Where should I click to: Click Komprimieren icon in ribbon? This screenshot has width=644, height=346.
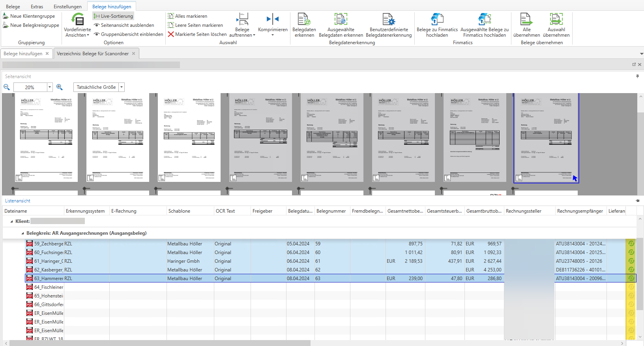tap(272, 19)
